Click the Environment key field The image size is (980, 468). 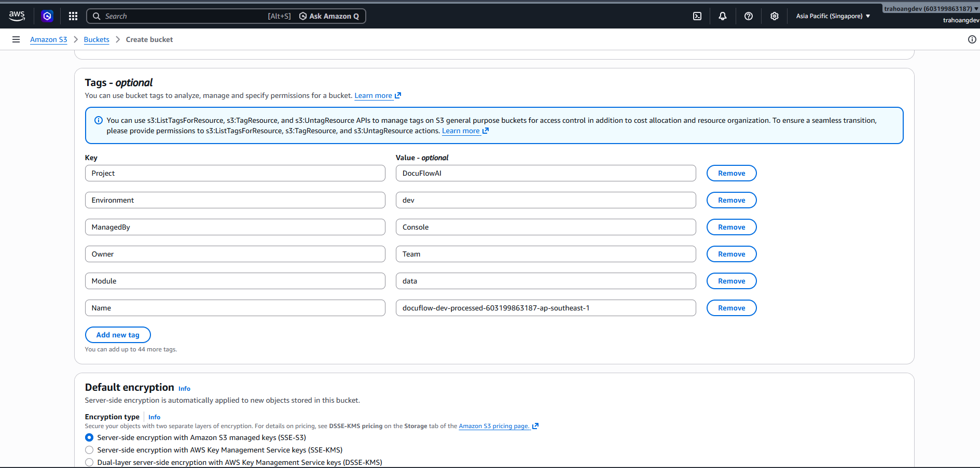pyautogui.click(x=235, y=200)
